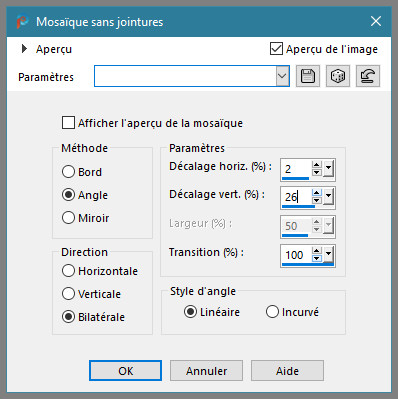
Task: Select the Bord method radio button
Action: click(68, 172)
